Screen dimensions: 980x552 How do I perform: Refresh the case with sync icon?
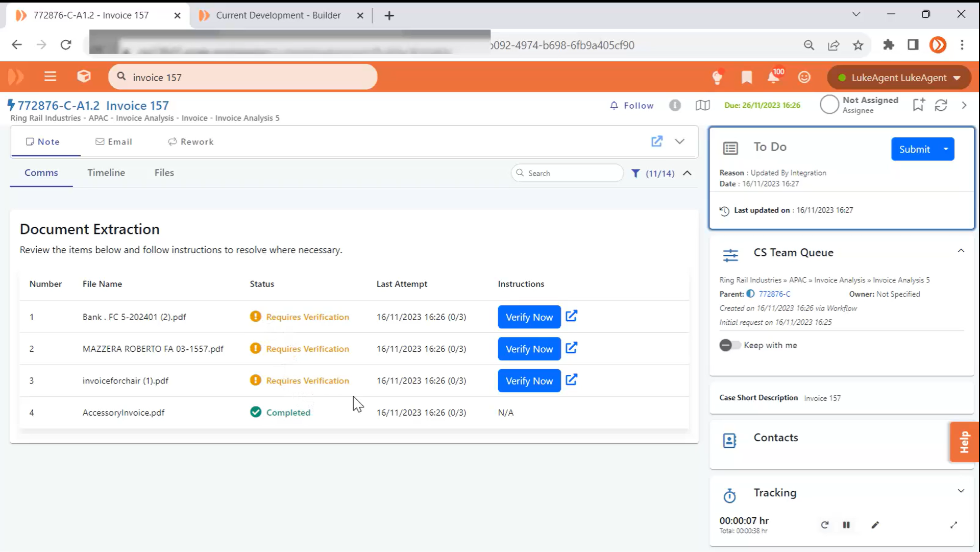tap(941, 105)
